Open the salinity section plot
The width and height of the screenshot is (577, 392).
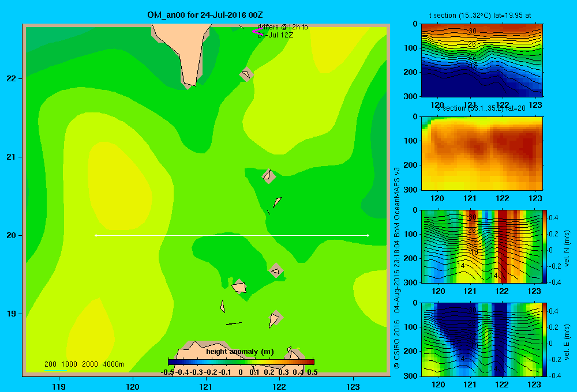[x=482, y=153]
